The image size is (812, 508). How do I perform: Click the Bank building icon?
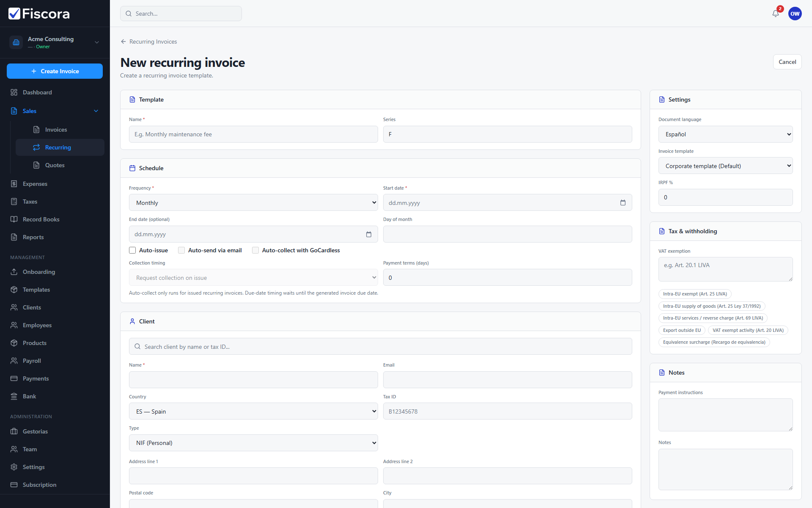point(14,396)
